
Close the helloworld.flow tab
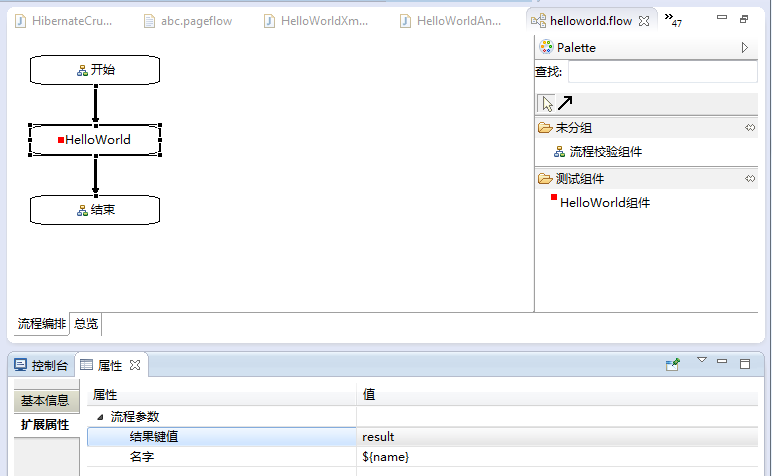pos(643,21)
